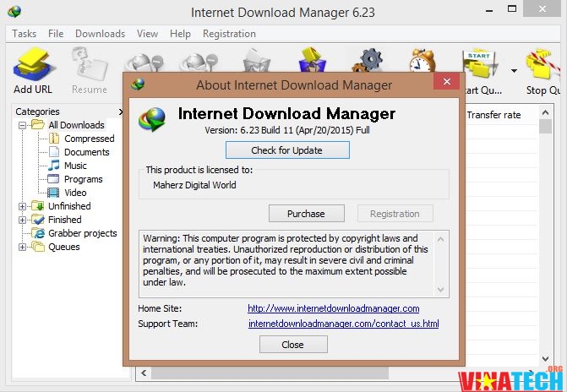This screenshot has width=567, height=392.
Task: Select the Grabber projects tree item label
Action: [x=83, y=233]
